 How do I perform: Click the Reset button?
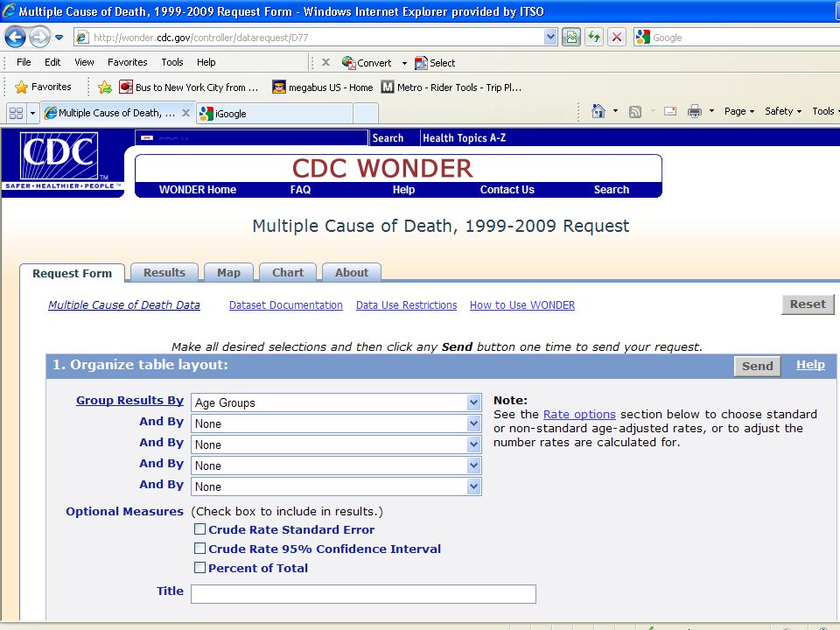[808, 304]
